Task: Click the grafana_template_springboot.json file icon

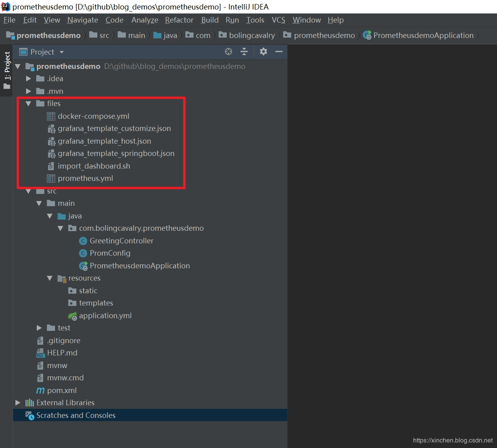Action: [x=51, y=154]
